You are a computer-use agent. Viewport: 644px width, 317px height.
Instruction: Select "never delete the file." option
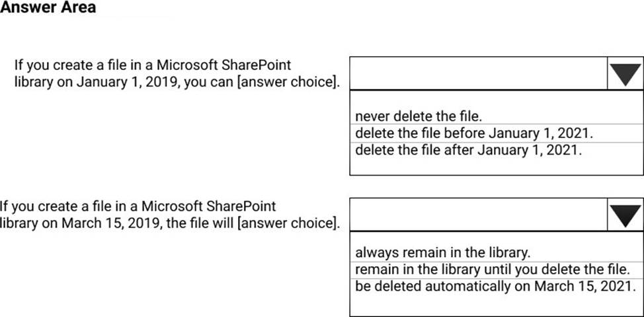point(414,118)
